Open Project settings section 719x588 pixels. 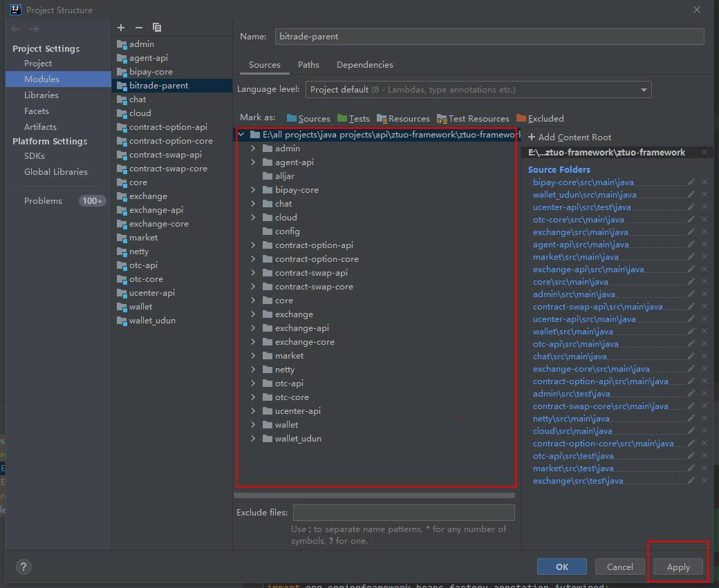[x=38, y=64]
